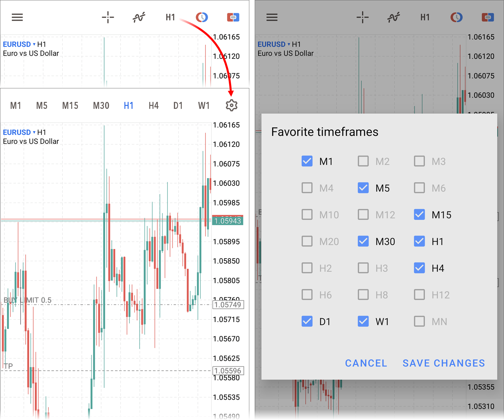504x420 pixels.
Task: Switch to the M15 timeframe tab
Action: (x=70, y=105)
